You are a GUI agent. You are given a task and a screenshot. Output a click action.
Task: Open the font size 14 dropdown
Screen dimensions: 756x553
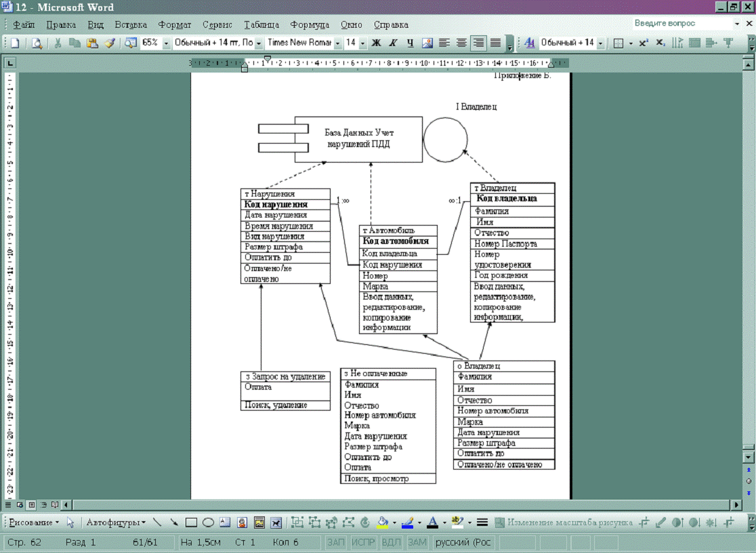tap(363, 43)
